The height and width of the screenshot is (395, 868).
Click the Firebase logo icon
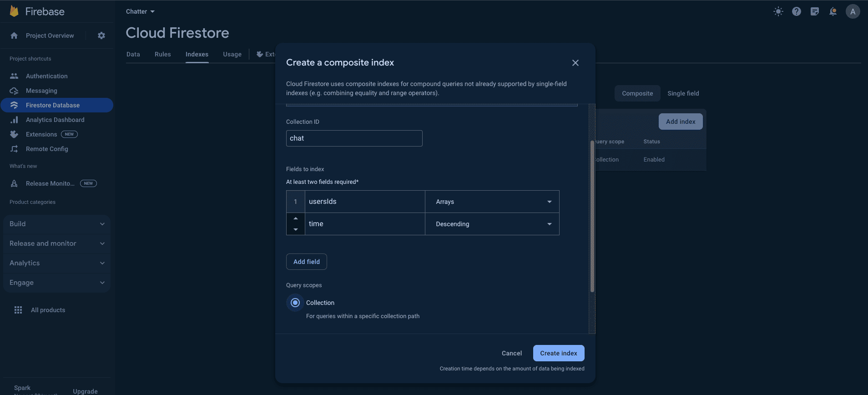click(14, 11)
